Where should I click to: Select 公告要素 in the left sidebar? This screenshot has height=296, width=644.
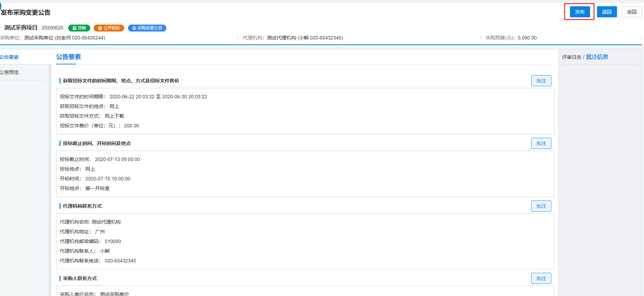pyautogui.click(x=10, y=57)
